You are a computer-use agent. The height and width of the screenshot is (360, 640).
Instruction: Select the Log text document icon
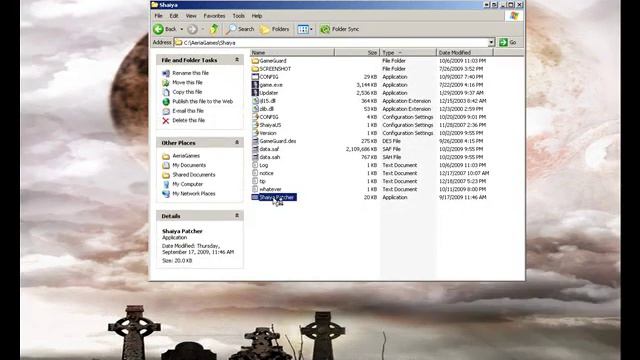coord(255,165)
